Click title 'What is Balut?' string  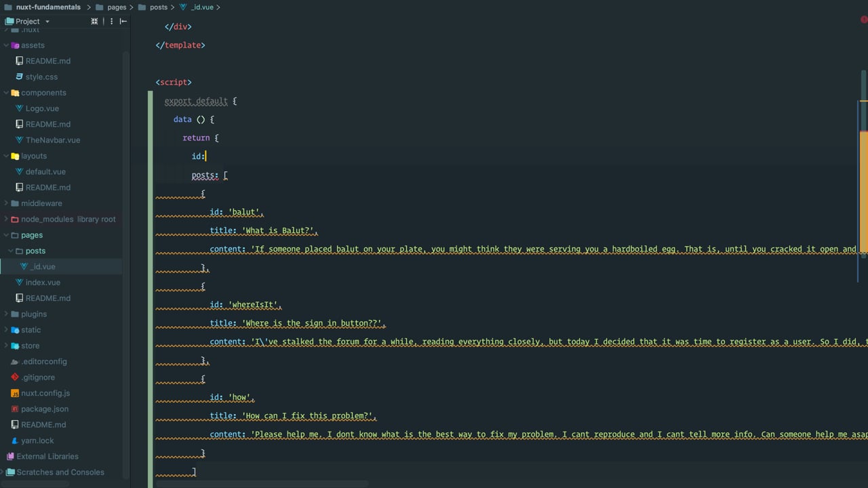point(279,231)
